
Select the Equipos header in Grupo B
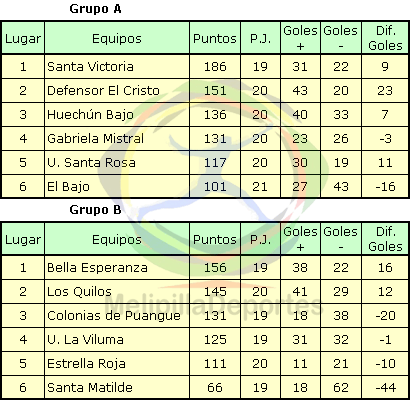[x=117, y=239]
